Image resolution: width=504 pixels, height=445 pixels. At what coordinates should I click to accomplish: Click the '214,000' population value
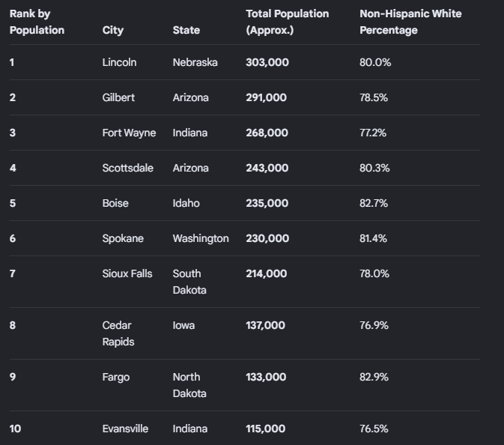click(x=267, y=273)
